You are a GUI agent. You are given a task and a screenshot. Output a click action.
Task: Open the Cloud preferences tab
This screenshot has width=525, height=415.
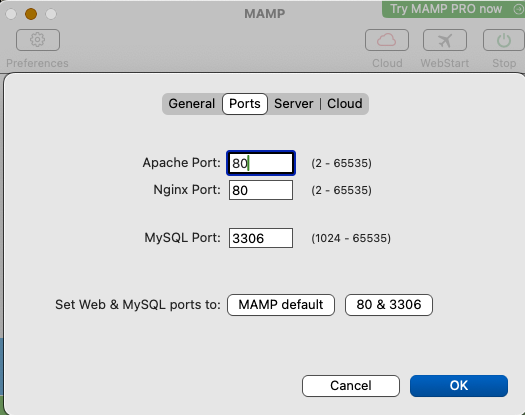point(345,104)
